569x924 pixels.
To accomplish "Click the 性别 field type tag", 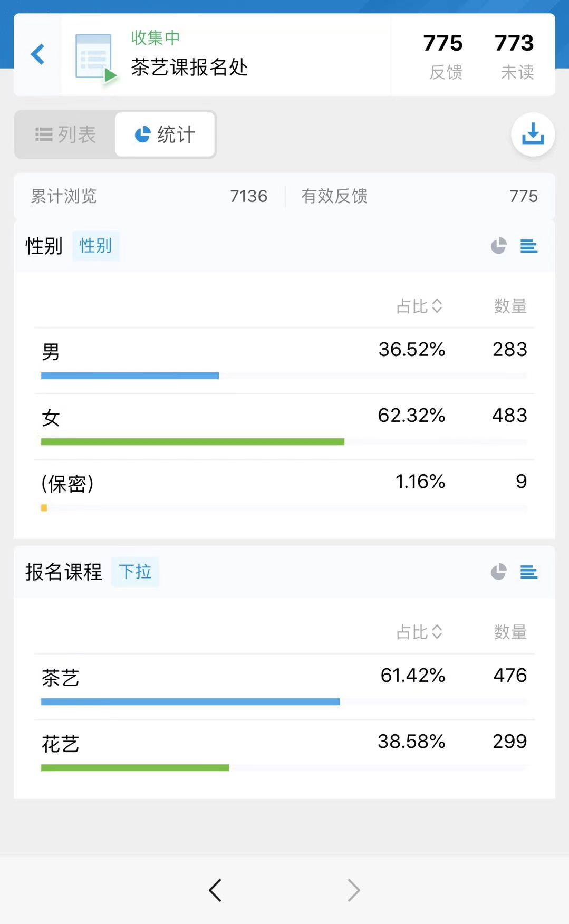I will (95, 246).
